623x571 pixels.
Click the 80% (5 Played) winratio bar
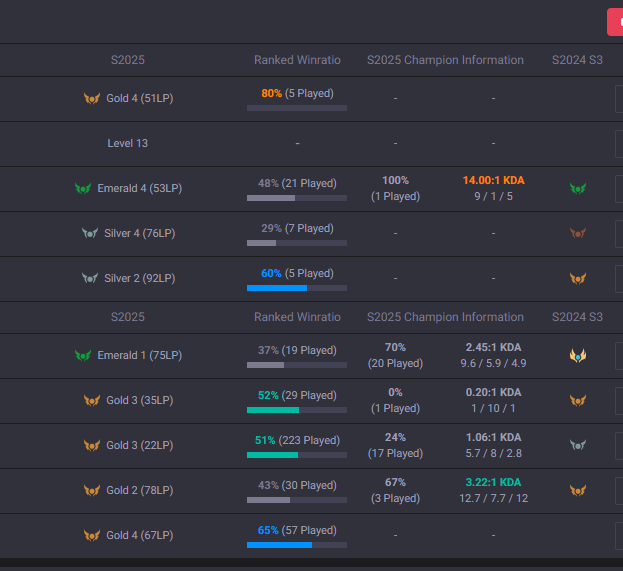pos(297,107)
